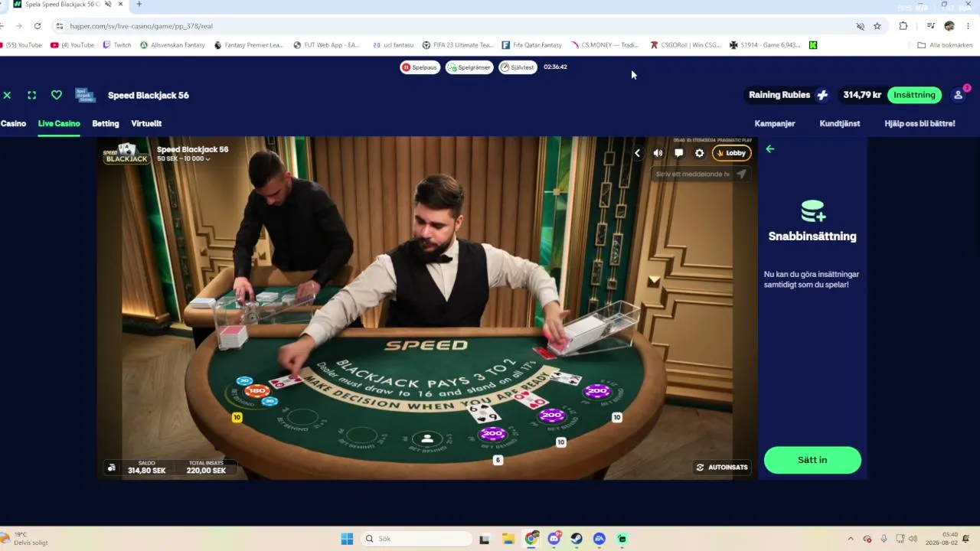Switch to the Betting tab
The width and height of the screenshot is (980, 551).
(x=106, y=123)
